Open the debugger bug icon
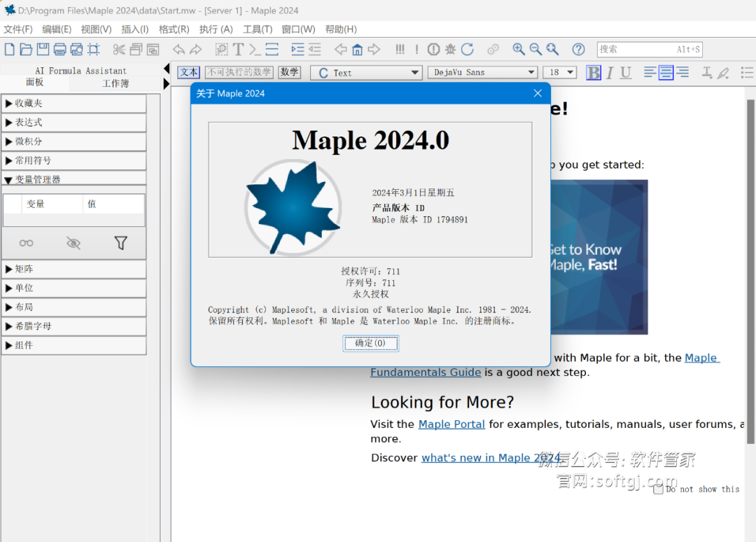 [450, 49]
